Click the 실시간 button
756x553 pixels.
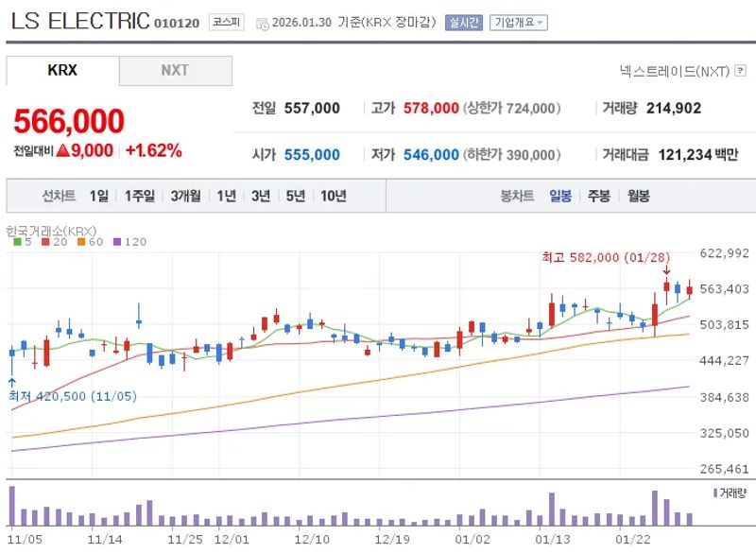coord(463,23)
